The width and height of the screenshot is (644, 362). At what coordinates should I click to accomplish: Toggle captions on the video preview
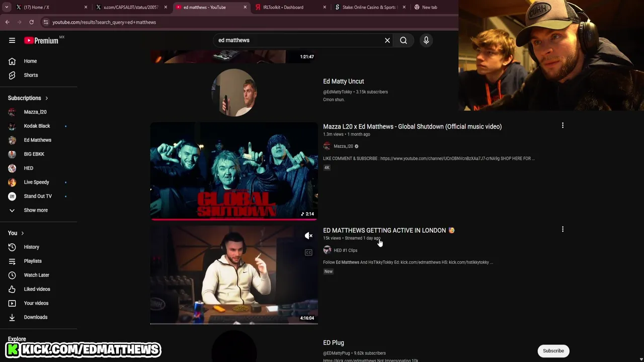308,252
